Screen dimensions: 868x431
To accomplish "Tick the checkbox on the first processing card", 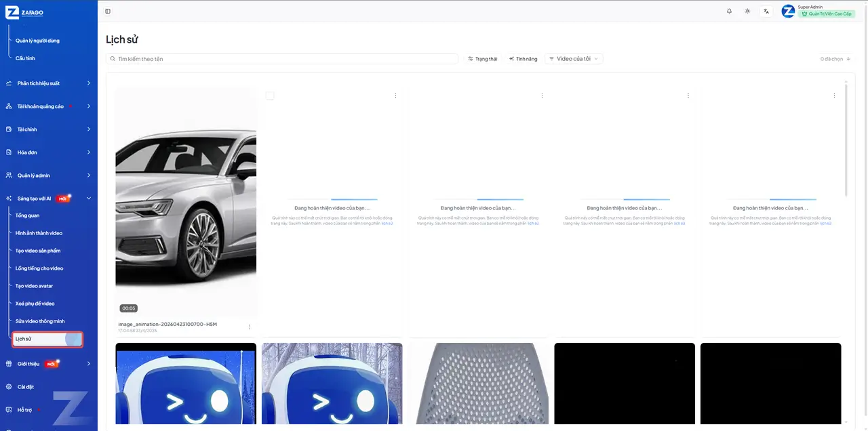I will tap(270, 96).
